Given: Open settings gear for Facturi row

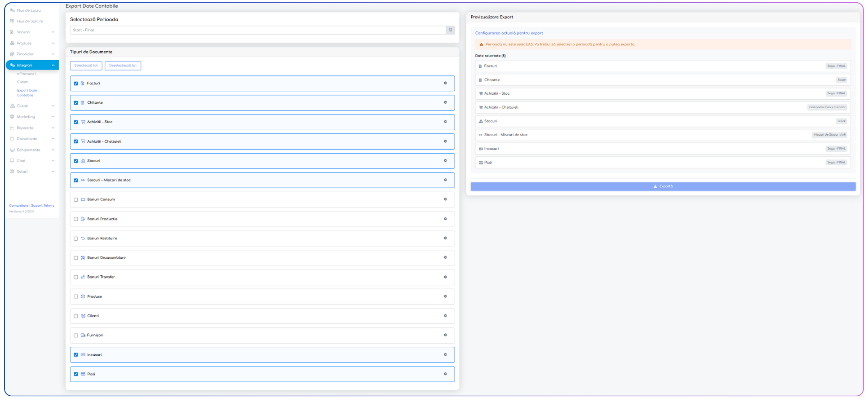Looking at the screenshot, I should (x=445, y=83).
